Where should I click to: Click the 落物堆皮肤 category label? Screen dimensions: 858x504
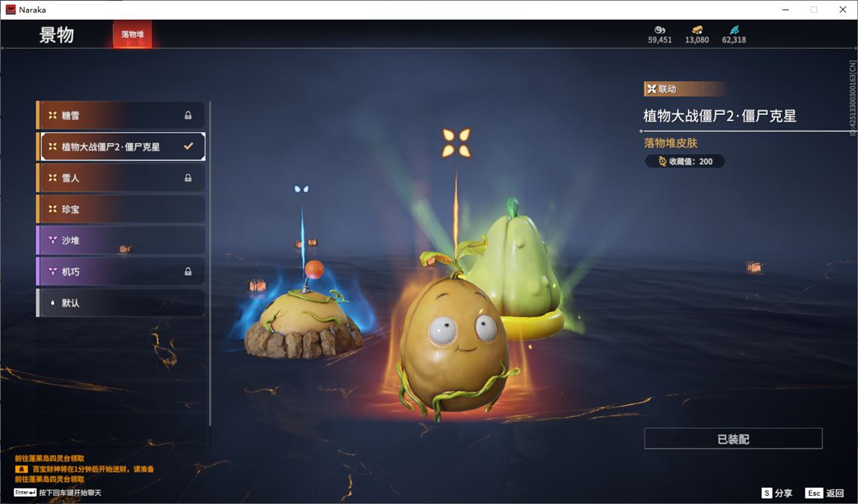click(671, 143)
